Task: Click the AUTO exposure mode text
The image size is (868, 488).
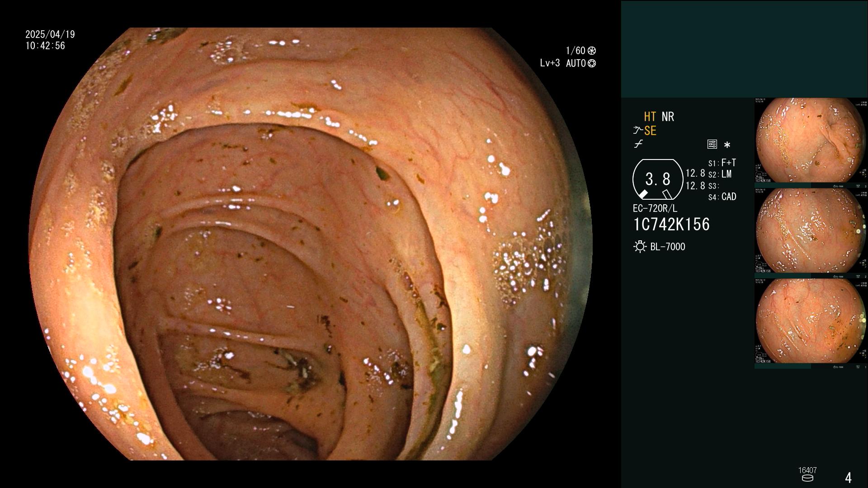Action: (x=576, y=63)
